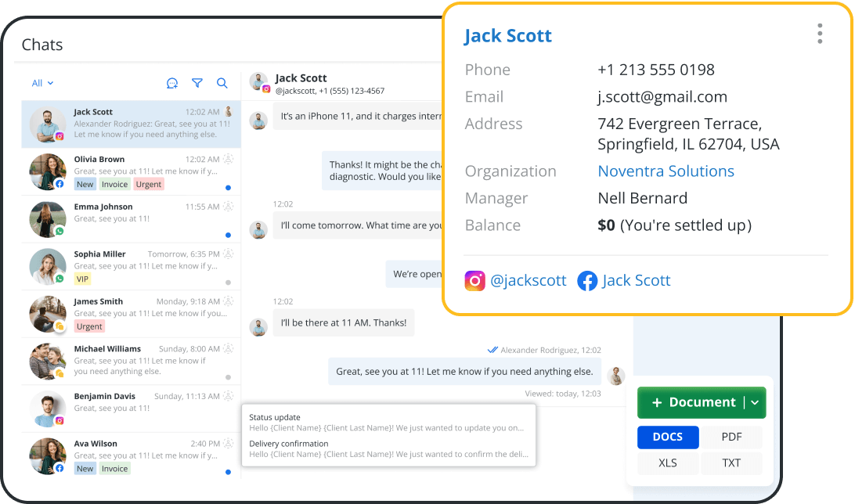This screenshot has height=504, width=855.
Task: Search chats with the magnifier icon
Action: [x=222, y=83]
